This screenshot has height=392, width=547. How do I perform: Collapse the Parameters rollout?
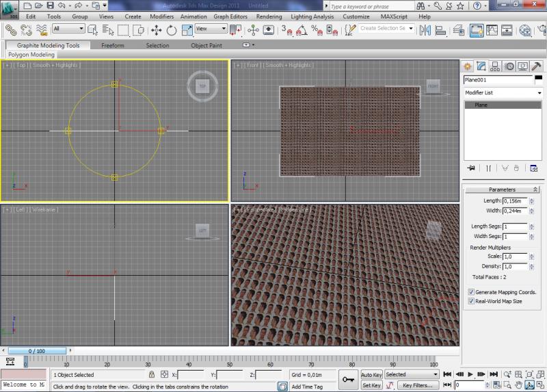[x=502, y=190]
